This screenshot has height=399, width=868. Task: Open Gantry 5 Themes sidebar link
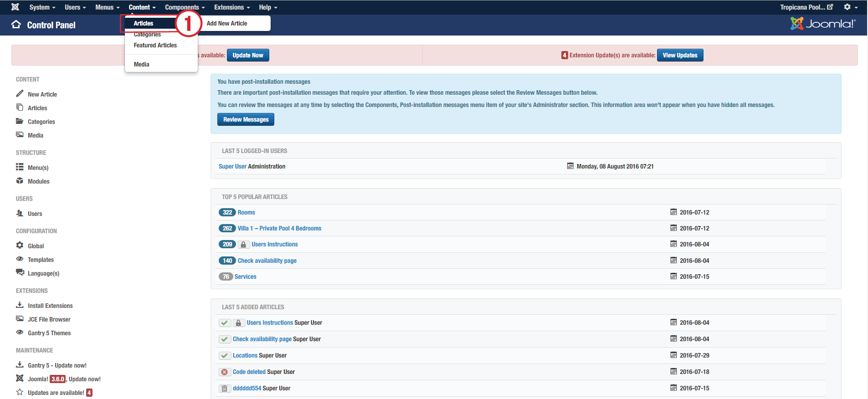[x=49, y=333]
